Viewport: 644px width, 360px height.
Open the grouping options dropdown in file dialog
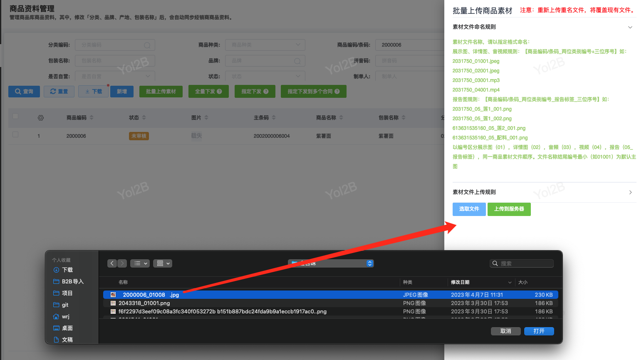[163, 263]
